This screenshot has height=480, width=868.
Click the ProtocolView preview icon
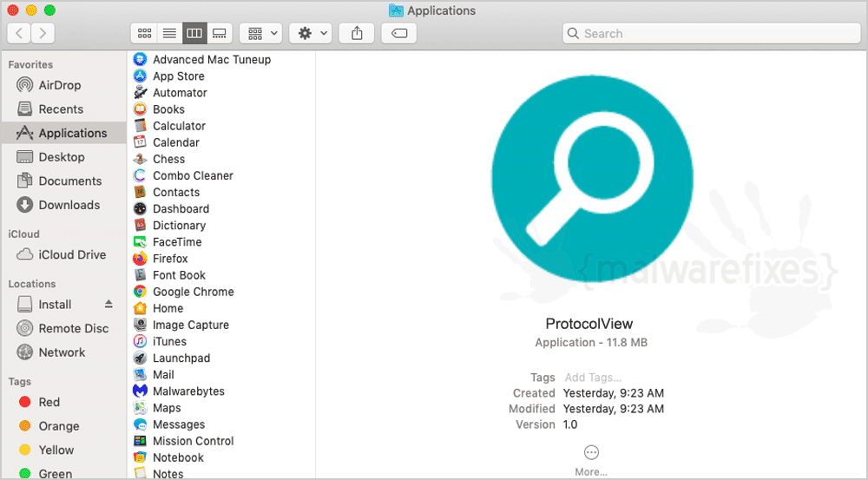click(x=592, y=179)
